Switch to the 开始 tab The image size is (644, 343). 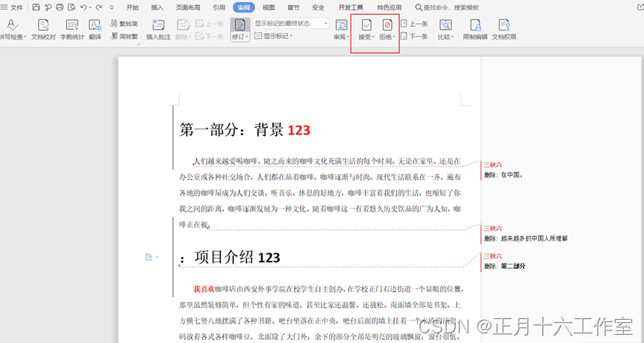pyautogui.click(x=132, y=7)
